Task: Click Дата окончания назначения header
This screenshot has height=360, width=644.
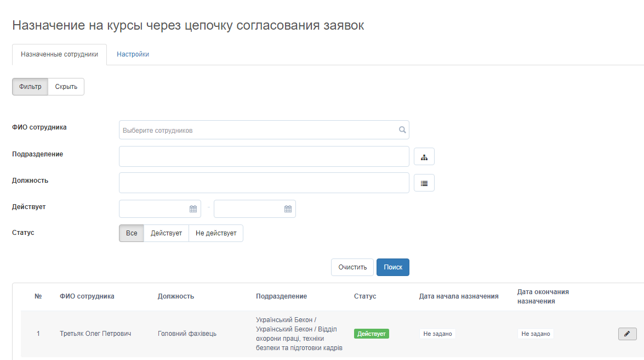Action: [x=543, y=297]
